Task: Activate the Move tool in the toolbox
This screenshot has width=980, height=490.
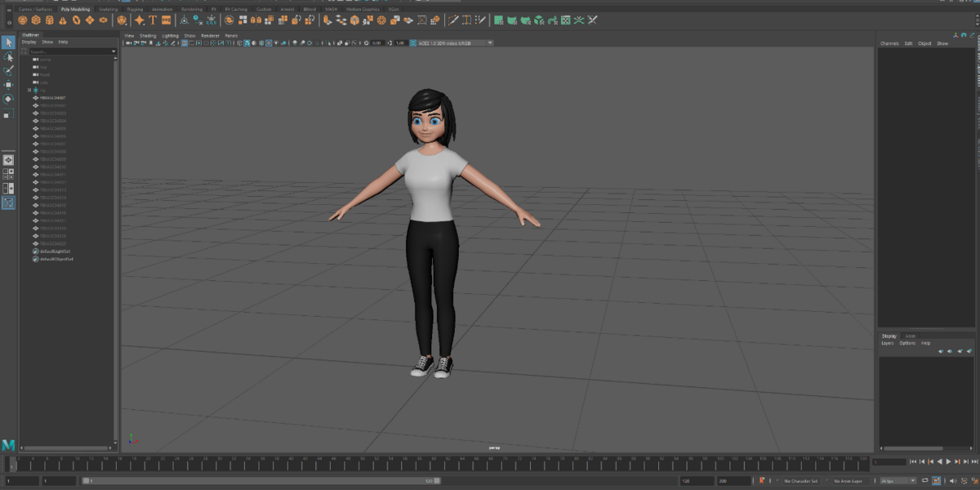Action: click(x=8, y=84)
